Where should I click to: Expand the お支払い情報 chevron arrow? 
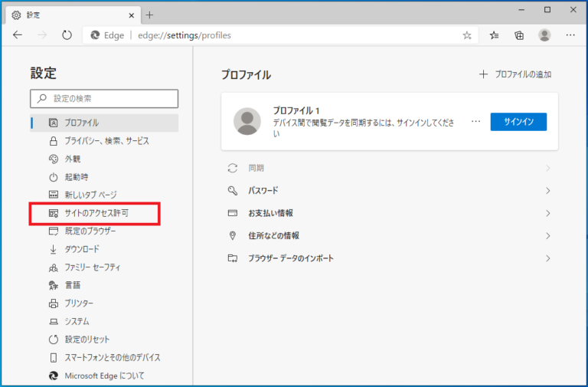point(548,213)
